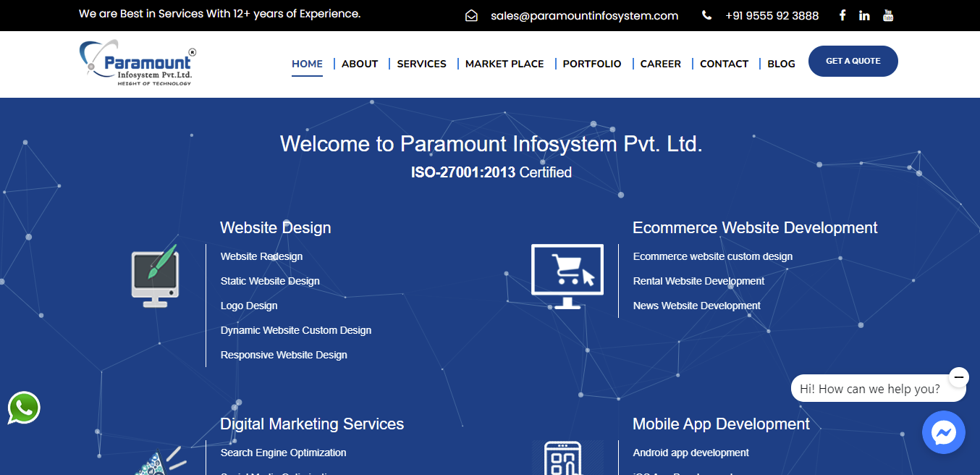Click the '12+ years of Experience' tagline text

[297, 14]
